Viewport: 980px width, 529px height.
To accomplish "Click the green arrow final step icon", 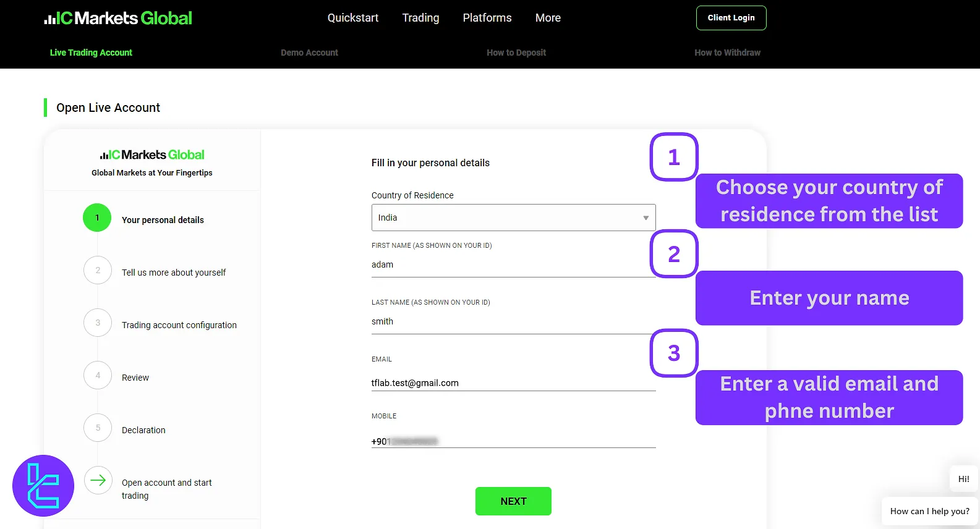I will click(98, 480).
